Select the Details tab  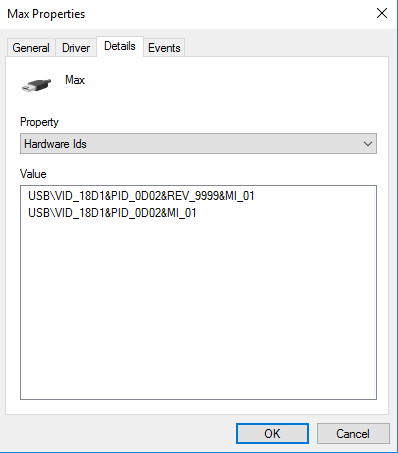coord(120,46)
